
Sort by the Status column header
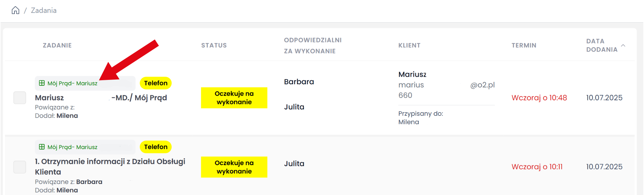(x=214, y=45)
